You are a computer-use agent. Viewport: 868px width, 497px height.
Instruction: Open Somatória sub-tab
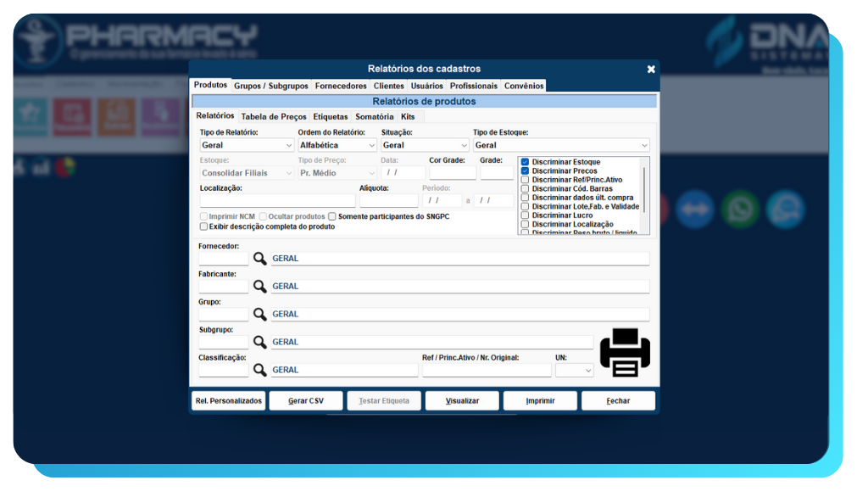pos(374,116)
